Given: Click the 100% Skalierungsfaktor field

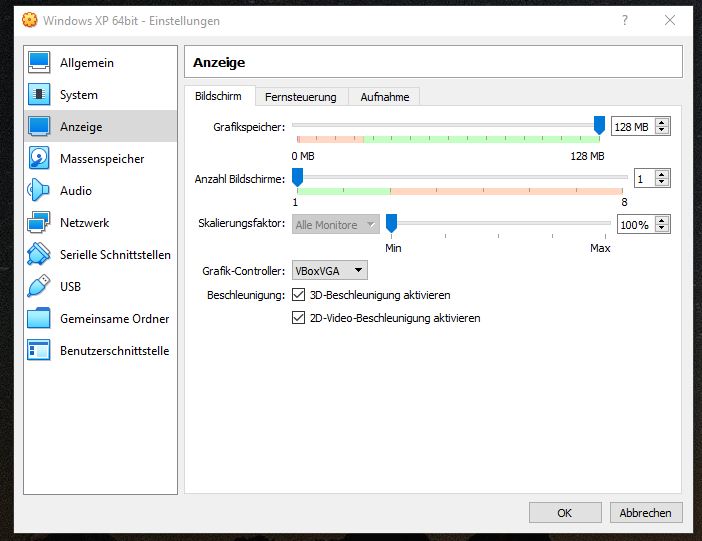Looking at the screenshot, I should point(635,224).
